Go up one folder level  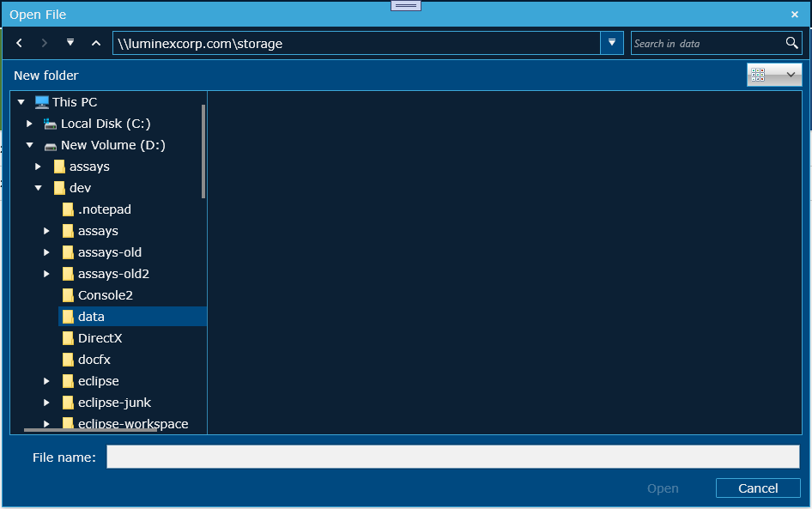[x=96, y=43]
